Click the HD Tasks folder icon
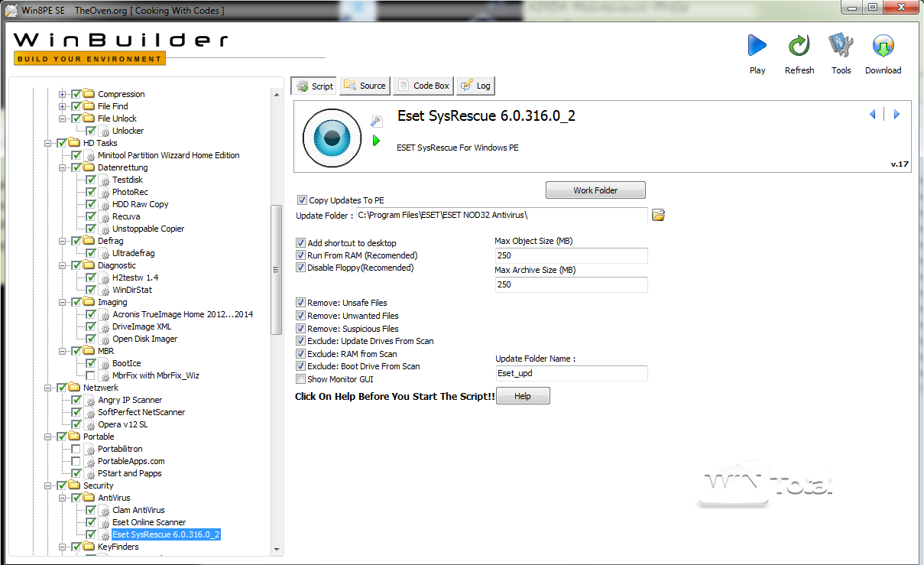Viewport: 924px width, 565px height. [74, 143]
